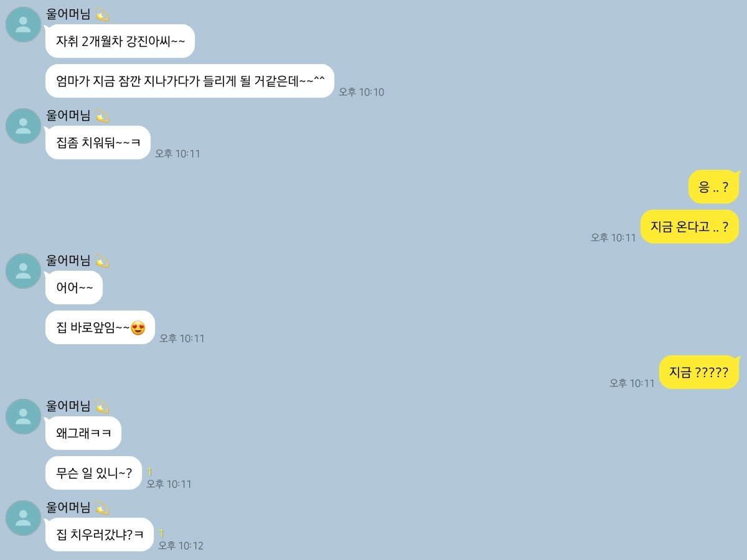Select the '엄마가 지금 잠깐 지나가다가' message bubble
The image size is (747, 560).
(x=190, y=81)
